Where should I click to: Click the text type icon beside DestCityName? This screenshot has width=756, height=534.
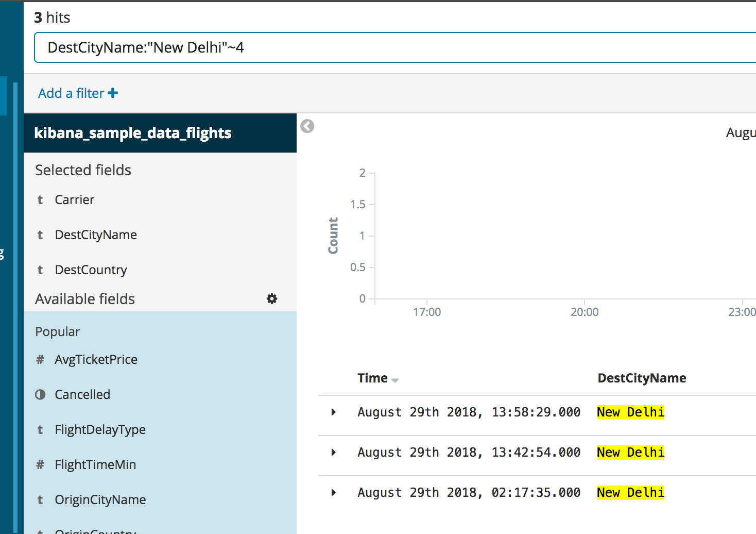pyautogui.click(x=40, y=235)
